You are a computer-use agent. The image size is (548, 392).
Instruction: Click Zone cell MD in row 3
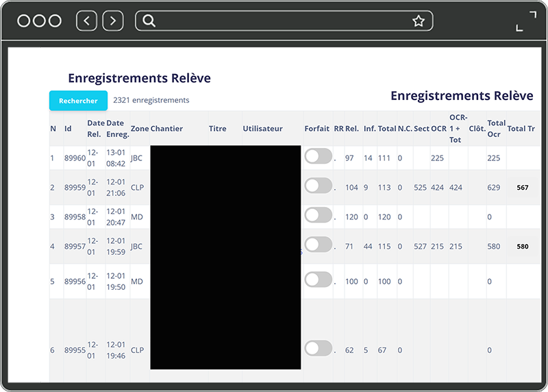(x=136, y=217)
